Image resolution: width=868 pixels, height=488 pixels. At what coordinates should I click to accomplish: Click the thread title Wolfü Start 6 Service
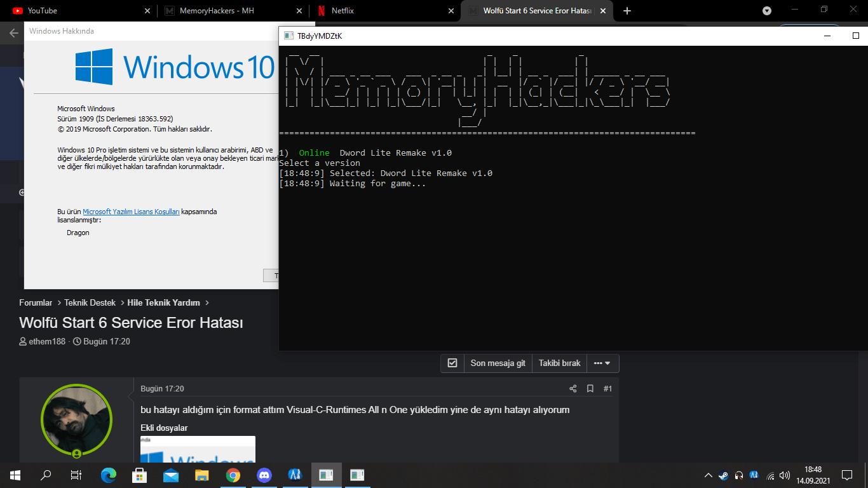[131, 323]
